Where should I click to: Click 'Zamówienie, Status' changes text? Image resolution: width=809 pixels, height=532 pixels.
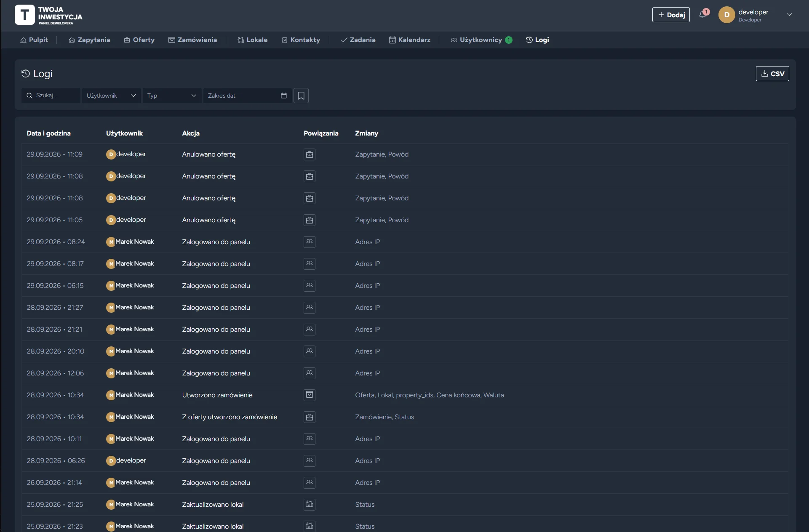coord(384,417)
